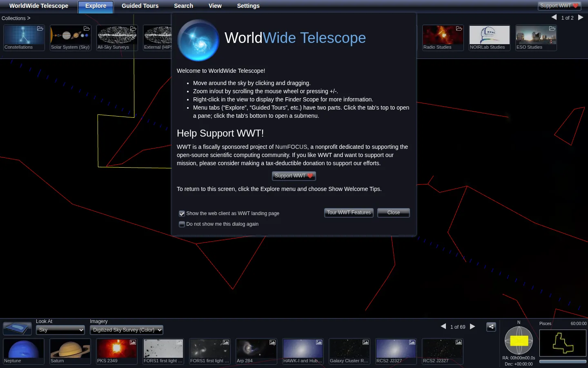Check Do not show this dialog again
588x368 pixels.
tap(182, 224)
